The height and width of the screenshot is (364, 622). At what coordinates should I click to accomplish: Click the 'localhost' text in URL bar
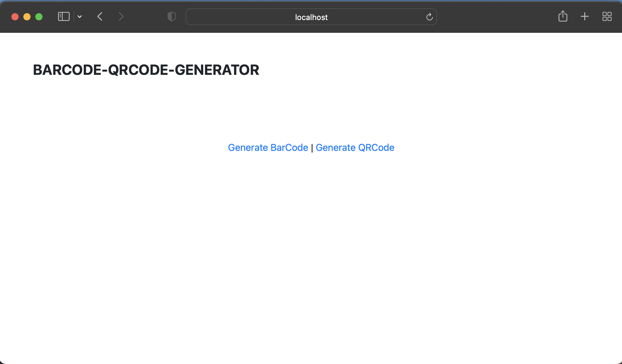(x=311, y=17)
